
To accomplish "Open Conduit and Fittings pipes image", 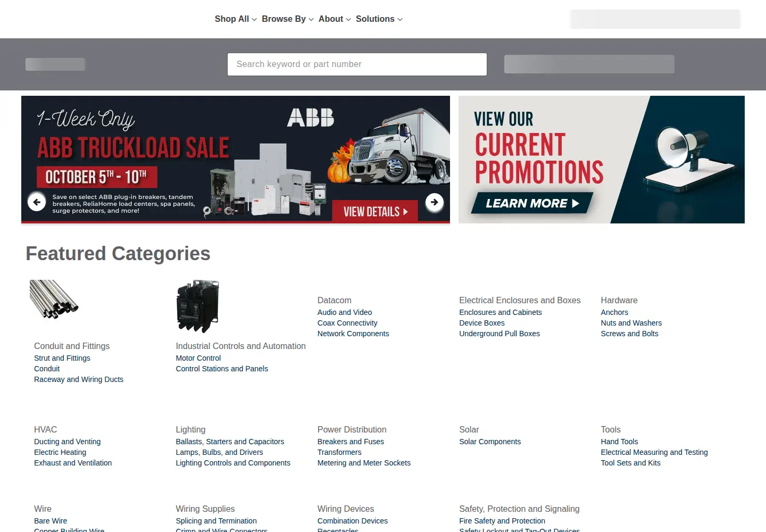I will (x=54, y=300).
